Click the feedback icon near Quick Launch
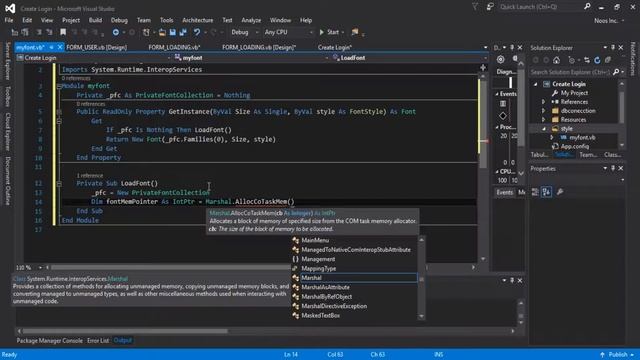Image resolution: width=640 pixels, height=360 pixels. point(490,7)
